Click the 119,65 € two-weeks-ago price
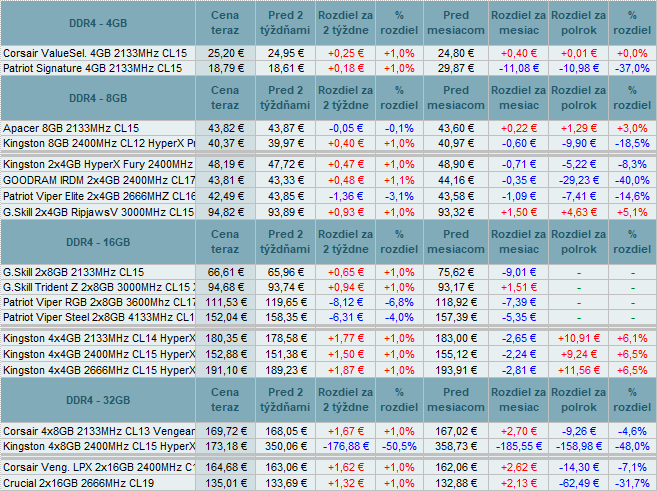657x491 pixels. (x=285, y=302)
